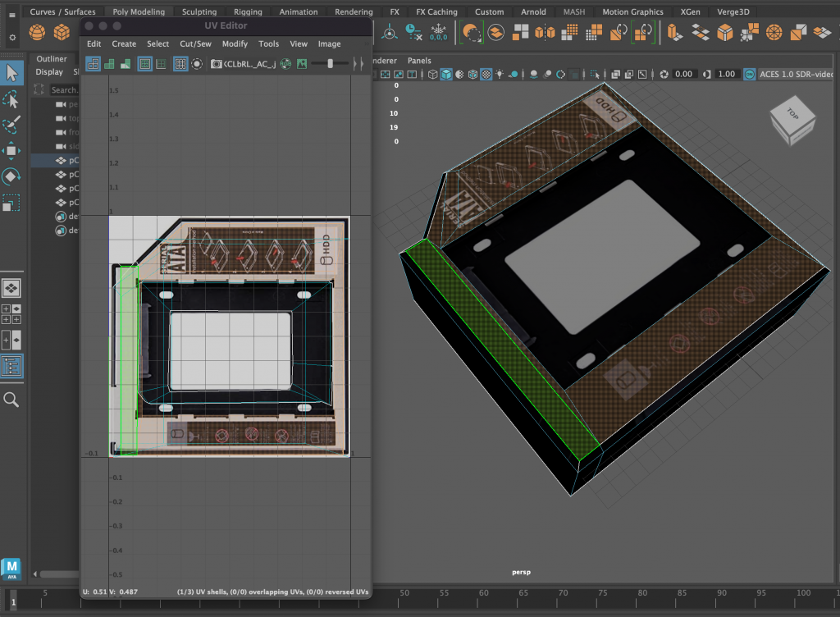Activate the Paint Selection tool
The image size is (840, 617).
click(x=11, y=125)
